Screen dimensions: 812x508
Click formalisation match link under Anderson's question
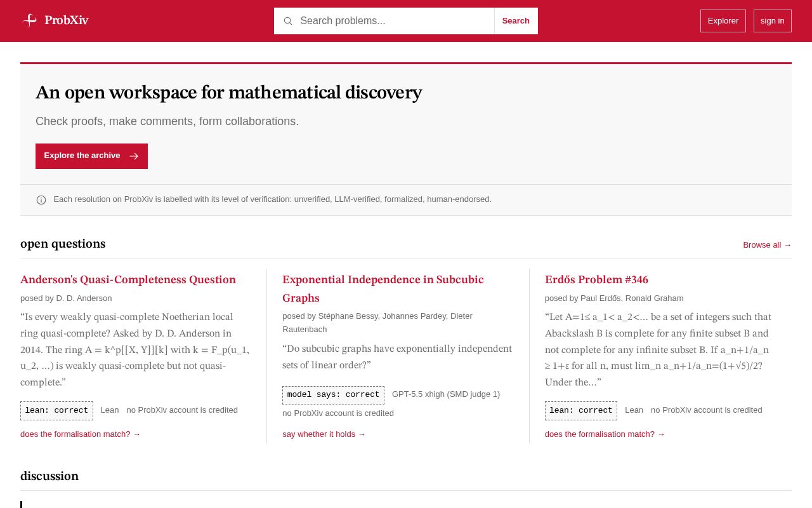click(81, 434)
